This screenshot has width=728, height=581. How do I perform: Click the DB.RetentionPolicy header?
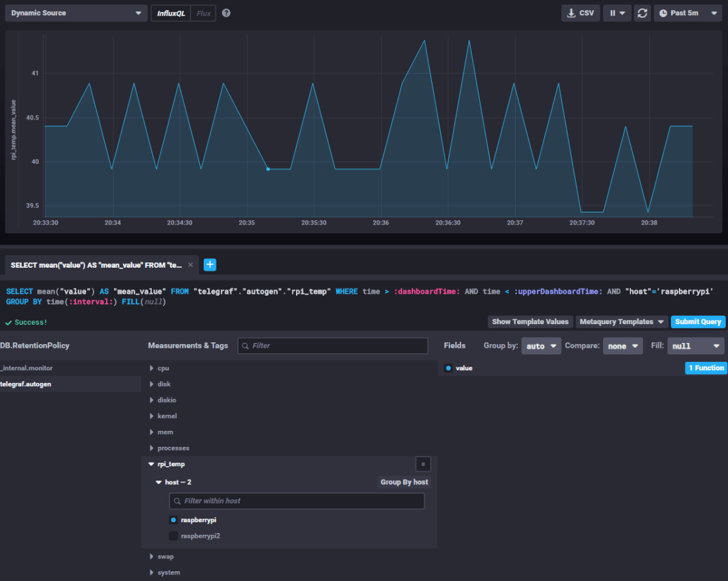click(x=35, y=345)
